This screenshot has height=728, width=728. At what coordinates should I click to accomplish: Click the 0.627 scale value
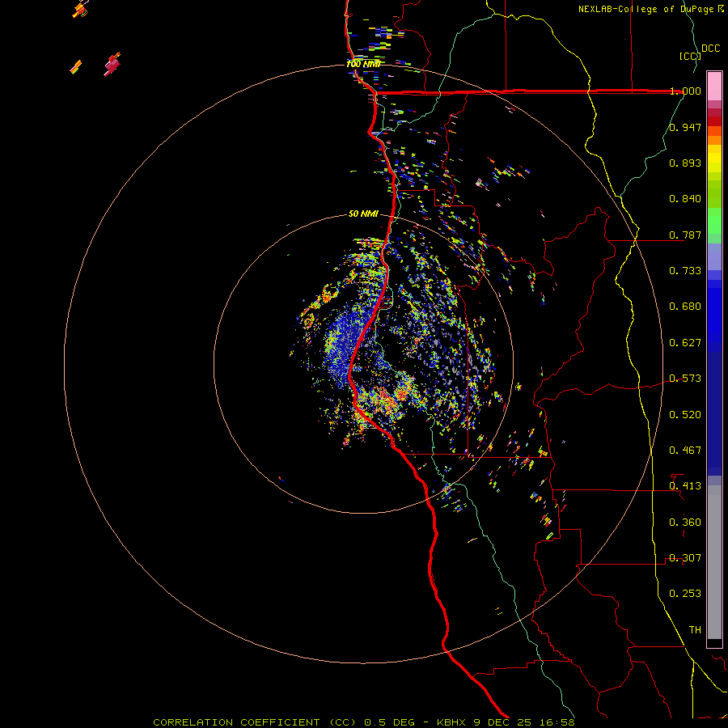(685, 343)
